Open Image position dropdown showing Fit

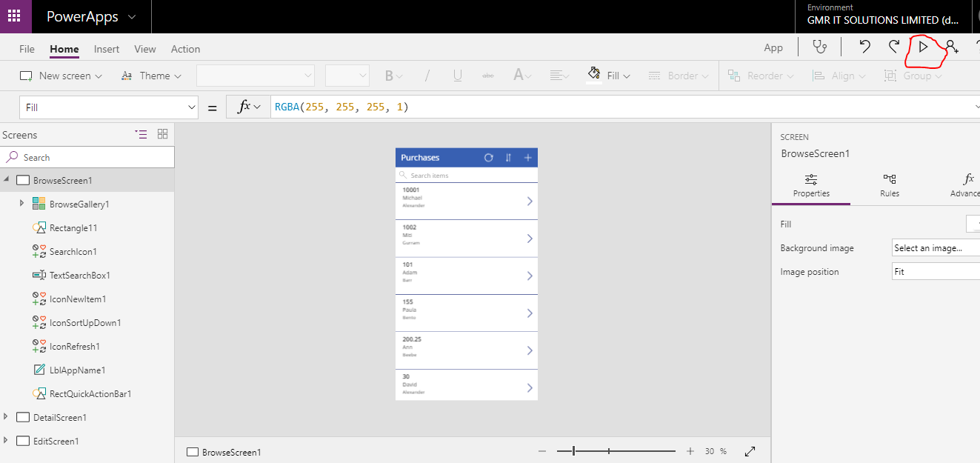tap(936, 272)
